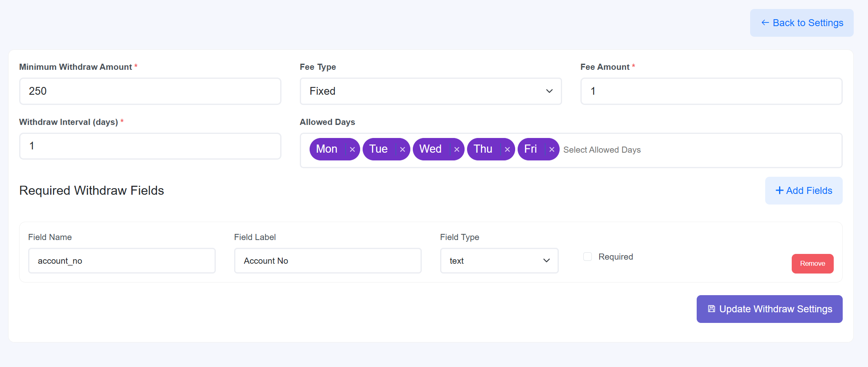Image resolution: width=868 pixels, height=367 pixels.
Task: Go Back to Settings
Action: tap(802, 23)
